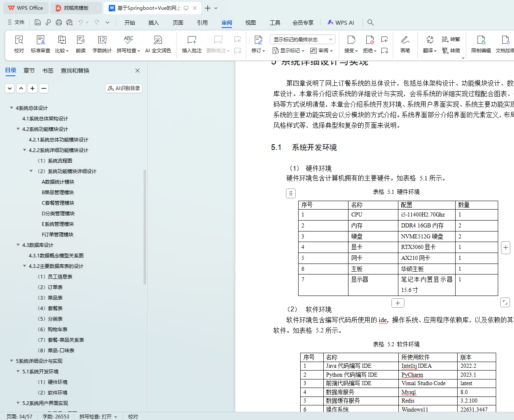Collapse outline with up chevron button
514x420 pixels.
tap(21, 88)
